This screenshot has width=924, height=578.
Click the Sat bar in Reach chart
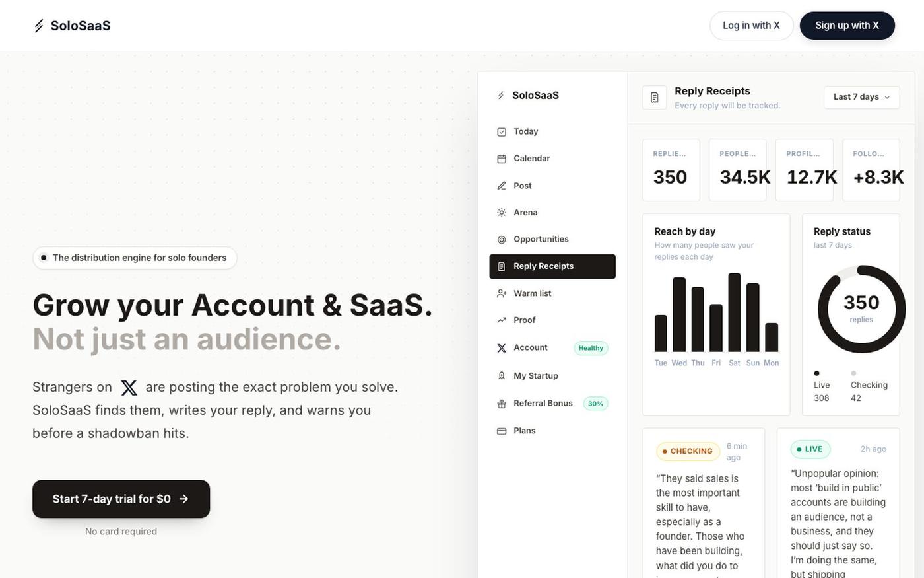click(x=735, y=312)
